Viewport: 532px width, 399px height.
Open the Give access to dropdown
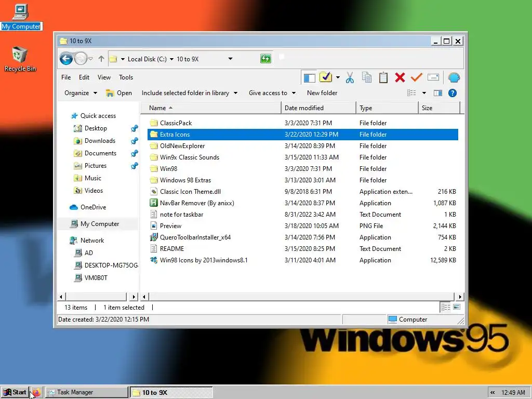[x=272, y=93]
